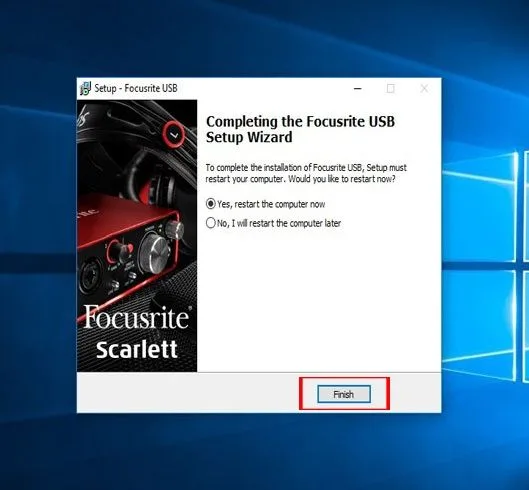
Task: Click the 'Setup - Focusrite USB' title text
Action: point(136,88)
